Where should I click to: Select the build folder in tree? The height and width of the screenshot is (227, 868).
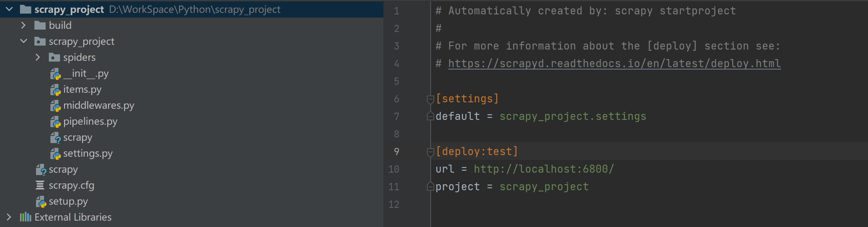point(60,25)
